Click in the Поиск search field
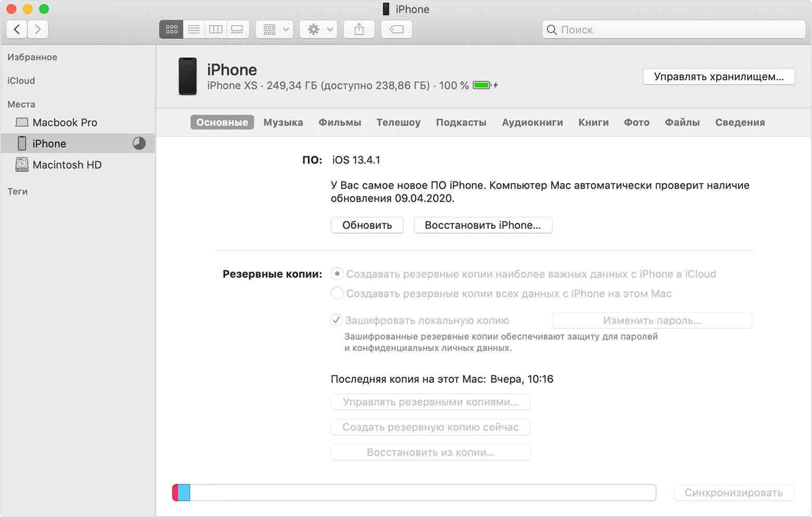This screenshot has width=812, height=517. pyautogui.click(x=674, y=30)
